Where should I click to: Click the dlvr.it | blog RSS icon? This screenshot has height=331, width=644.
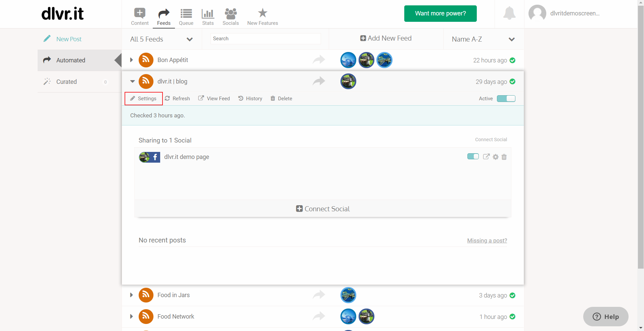146,81
